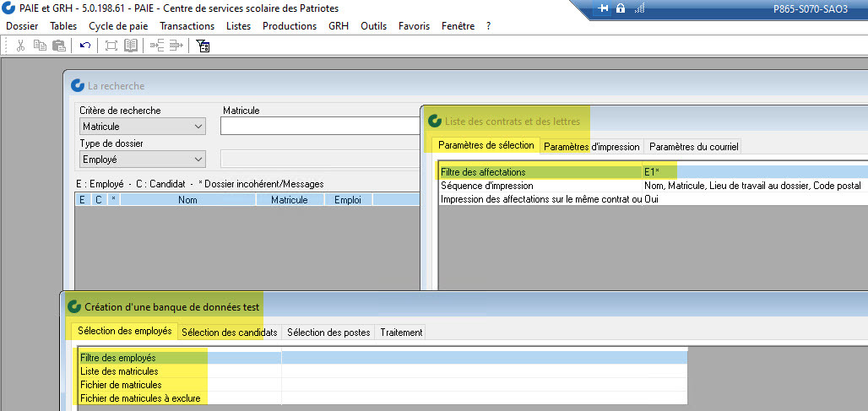Click the blue Undo arrow icon

pos(84,46)
